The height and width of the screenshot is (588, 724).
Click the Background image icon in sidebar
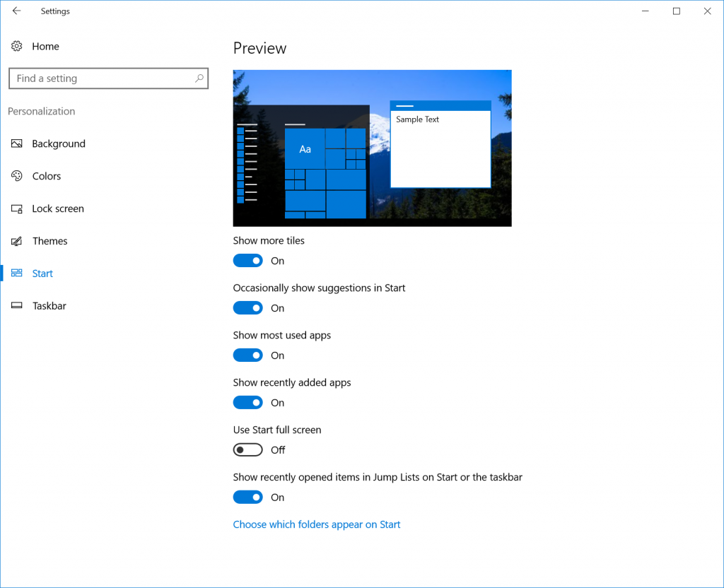pyautogui.click(x=16, y=143)
